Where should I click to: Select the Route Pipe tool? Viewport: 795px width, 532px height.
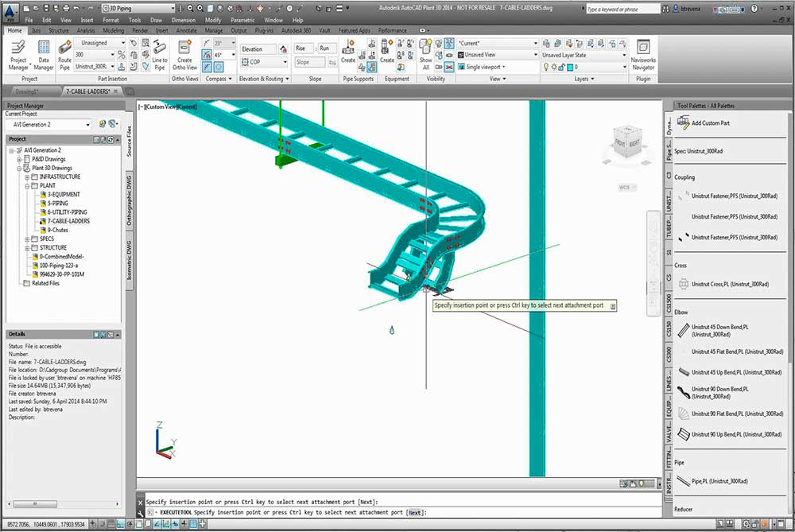point(63,58)
